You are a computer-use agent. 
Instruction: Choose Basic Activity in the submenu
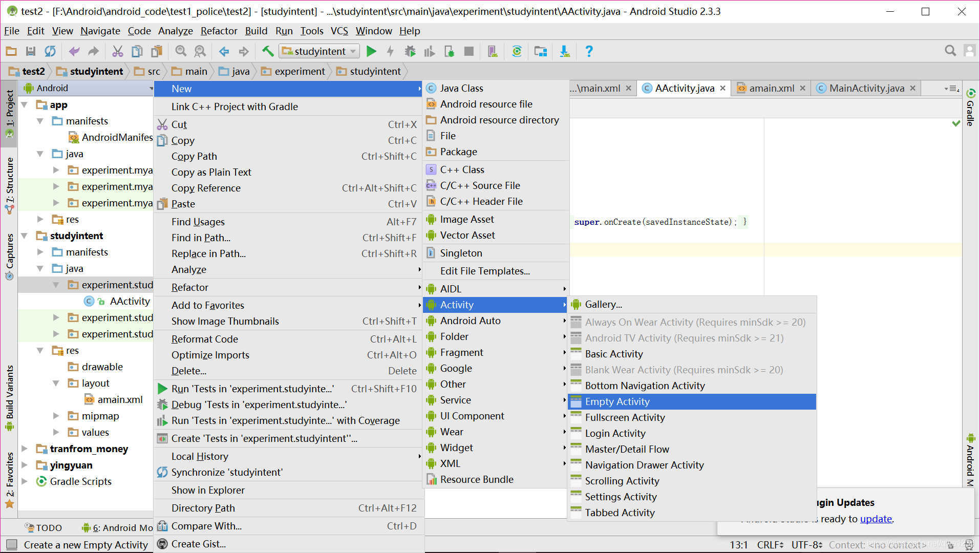pos(692,354)
